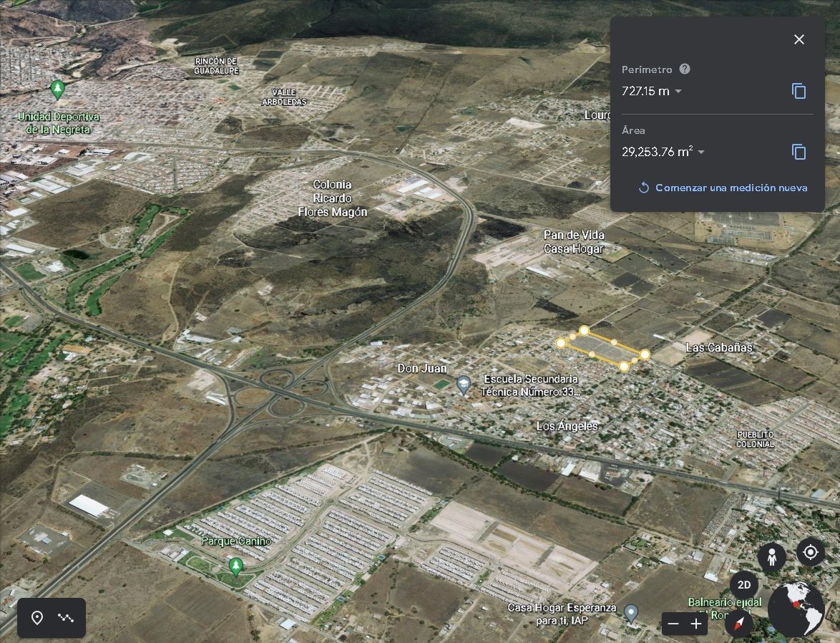Copy the area value to clipboard
The image size is (840, 643).
tap(799, 152)
